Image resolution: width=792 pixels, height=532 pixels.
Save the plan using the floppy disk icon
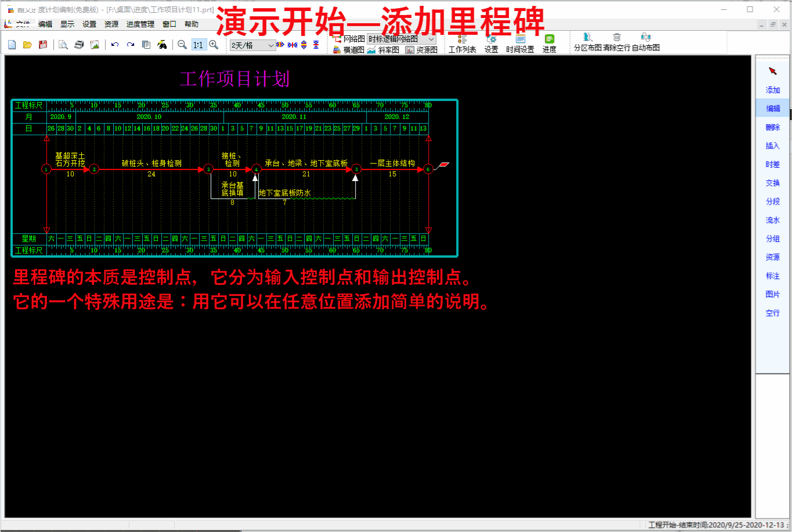(x=43, y=45)
